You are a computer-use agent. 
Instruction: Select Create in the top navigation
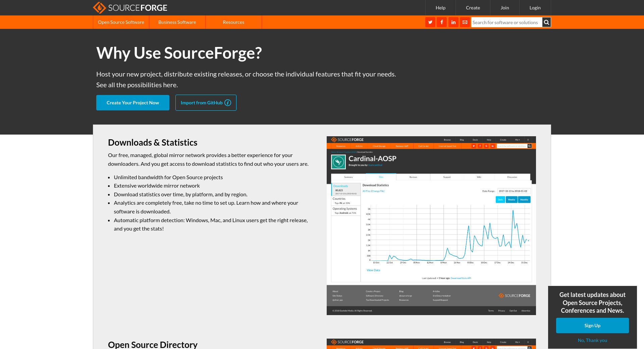(x=473, y=8)
